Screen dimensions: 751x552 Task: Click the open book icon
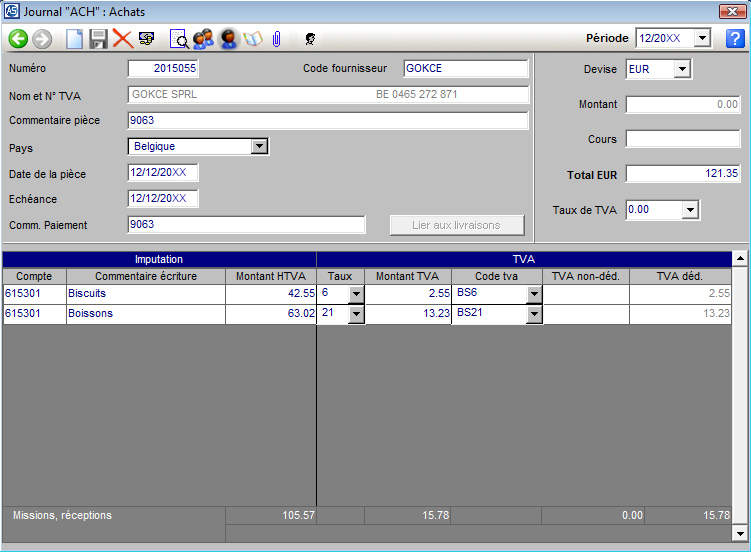[252, 39]
